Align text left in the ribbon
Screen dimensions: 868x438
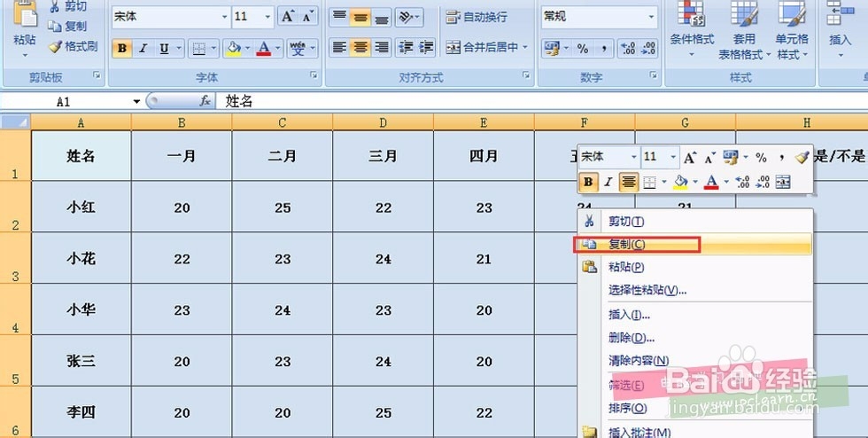click(x=338, y=48)
